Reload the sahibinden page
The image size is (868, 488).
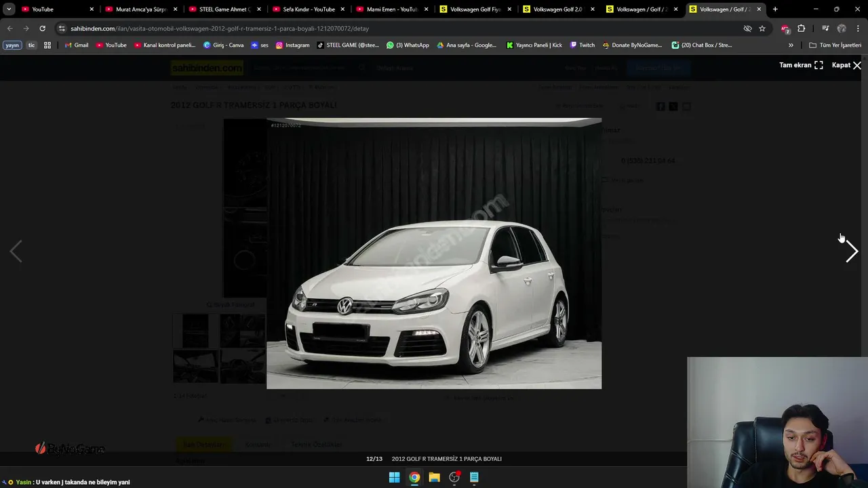(x=42, y=28)
